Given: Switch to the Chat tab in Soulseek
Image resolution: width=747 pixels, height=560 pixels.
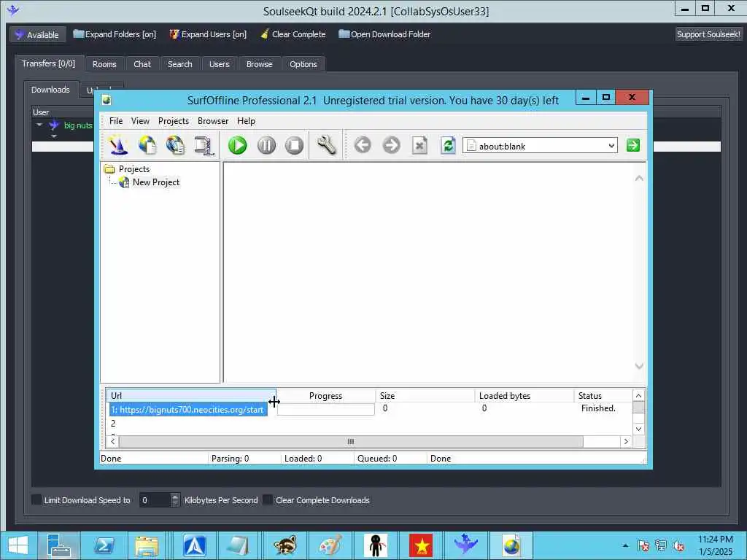Looking at the screenshot, I should tap(142, 64).
